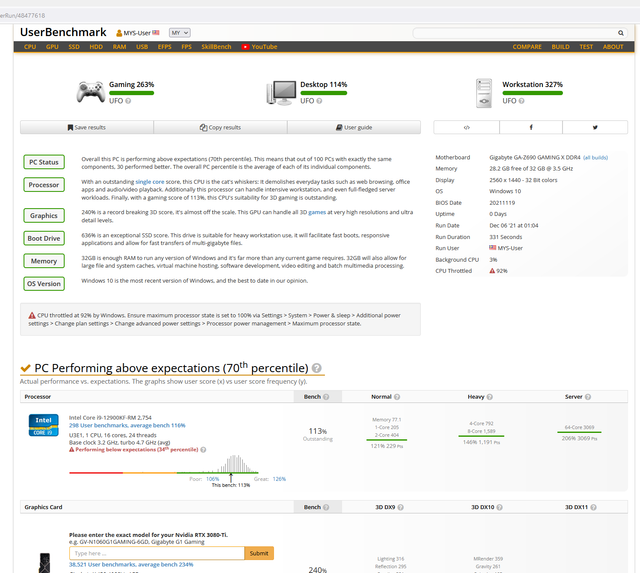Open help icon beside Normal column
The image size is (640, 573).
pos(397,397)
